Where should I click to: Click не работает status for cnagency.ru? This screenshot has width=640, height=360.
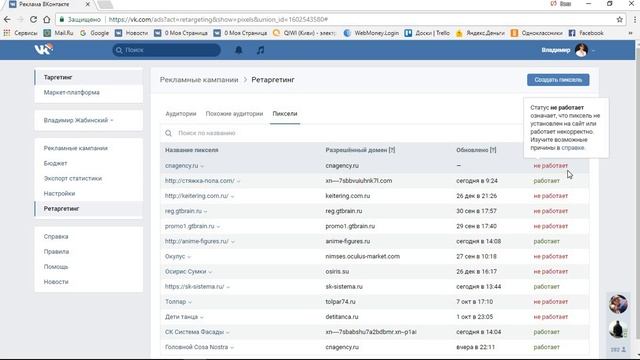pyautogui.click(x=551, y=166)
